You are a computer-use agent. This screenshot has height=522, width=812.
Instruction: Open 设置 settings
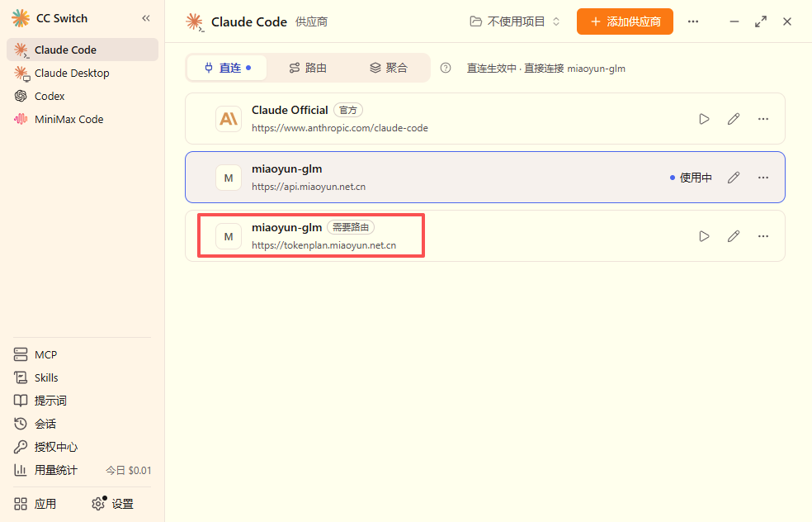pos(112,504)
